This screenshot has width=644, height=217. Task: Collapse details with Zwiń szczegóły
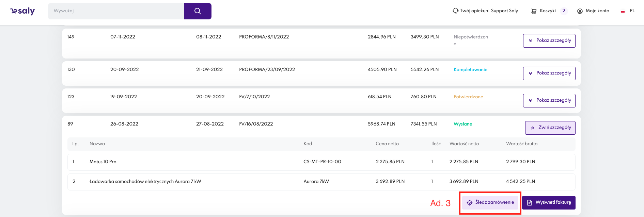pos(550,128)
